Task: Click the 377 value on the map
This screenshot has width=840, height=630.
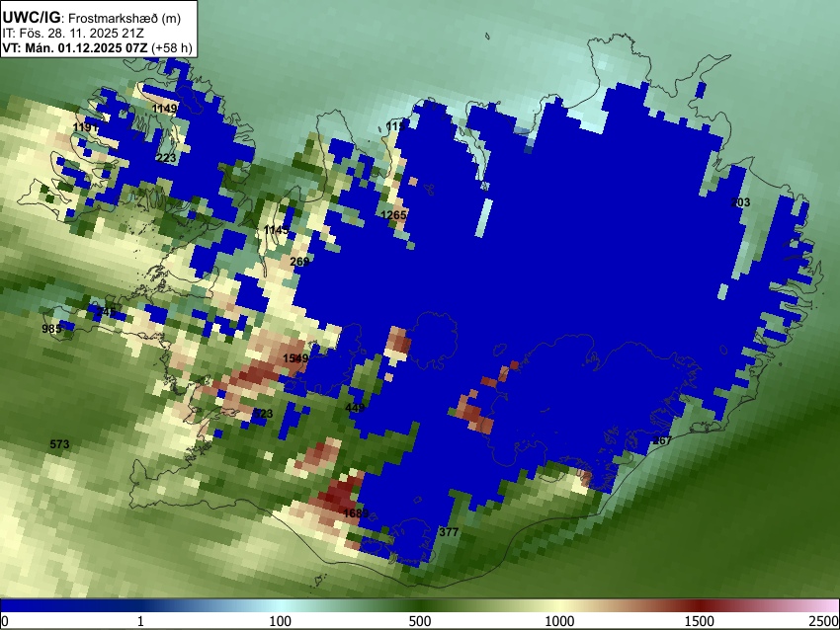Action: 449,532
